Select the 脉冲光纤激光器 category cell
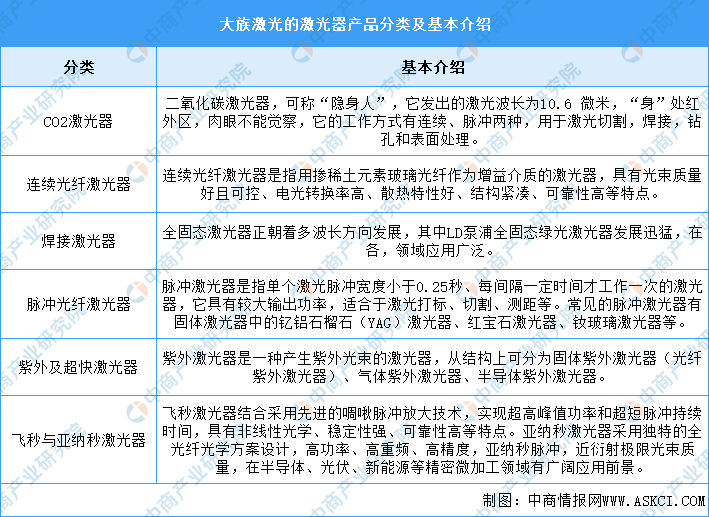The height and width of the screenshot is (517, 709). tap(78, 304)
